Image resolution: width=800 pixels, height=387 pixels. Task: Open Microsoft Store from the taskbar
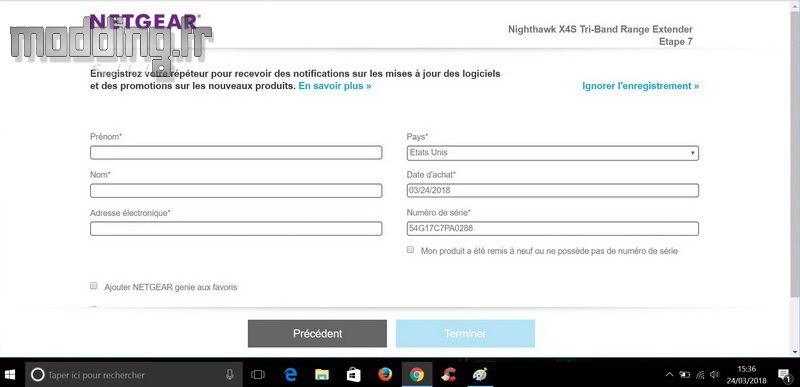354,375
